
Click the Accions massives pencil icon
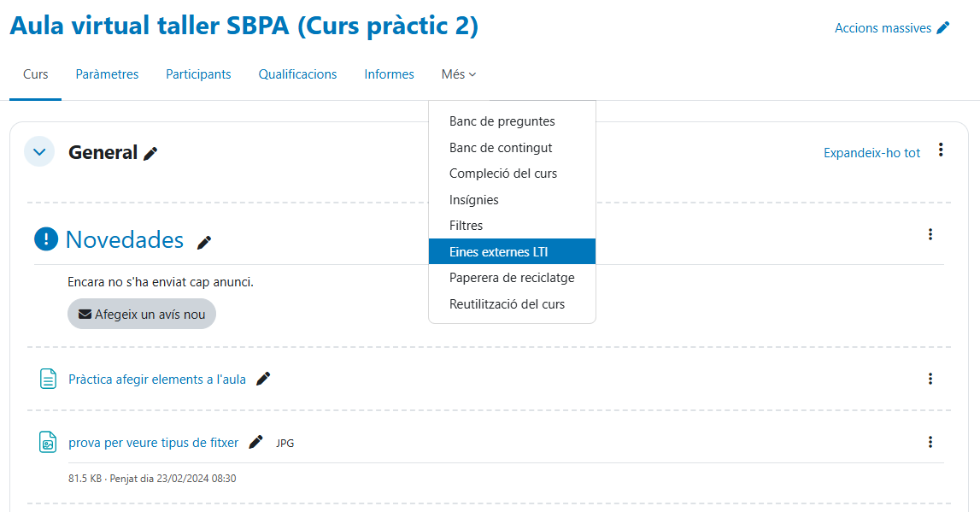(943, 28)
